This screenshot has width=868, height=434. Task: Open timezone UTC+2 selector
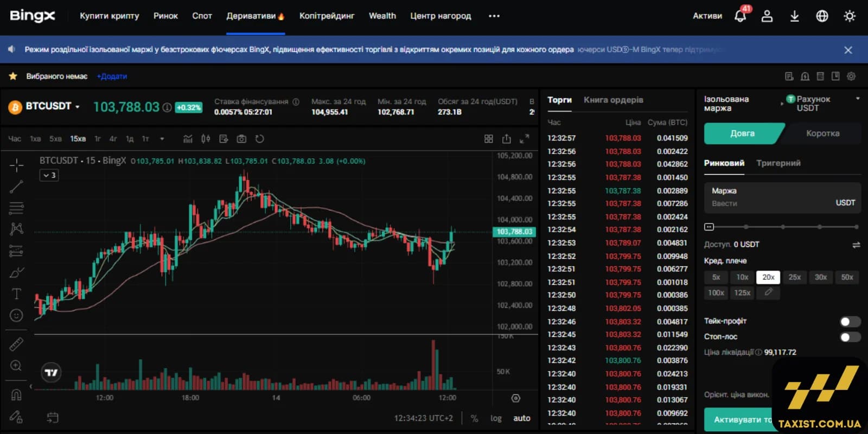(x=423, y=418)
